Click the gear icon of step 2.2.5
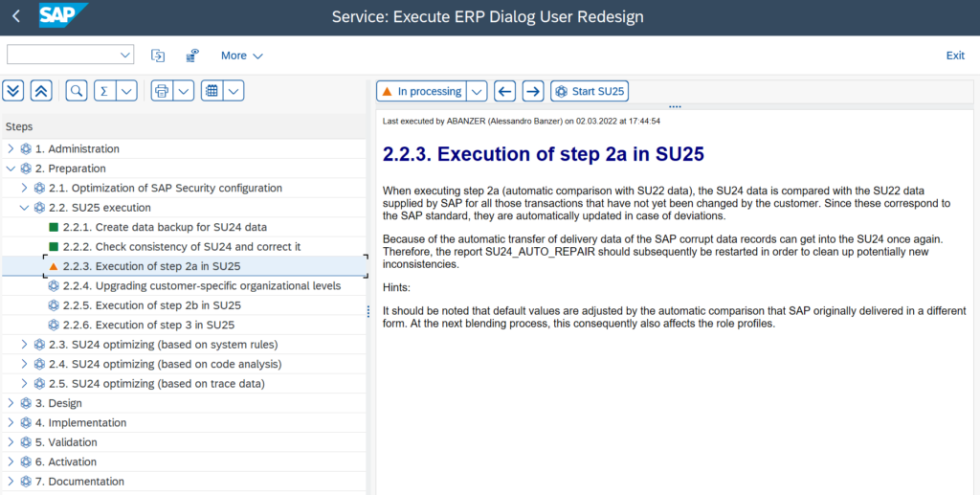980x495 pixels. [54, 305]
